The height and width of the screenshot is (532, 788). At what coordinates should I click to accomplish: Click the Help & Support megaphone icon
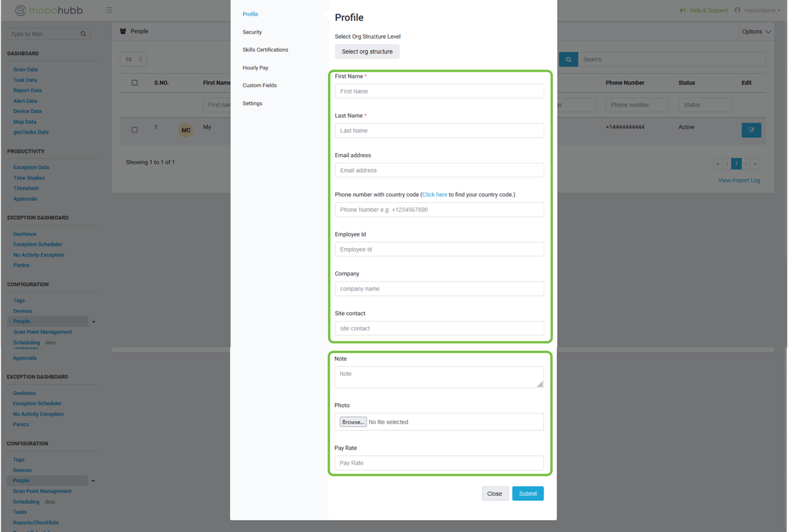pyautogui.click(x=683, y=10)
